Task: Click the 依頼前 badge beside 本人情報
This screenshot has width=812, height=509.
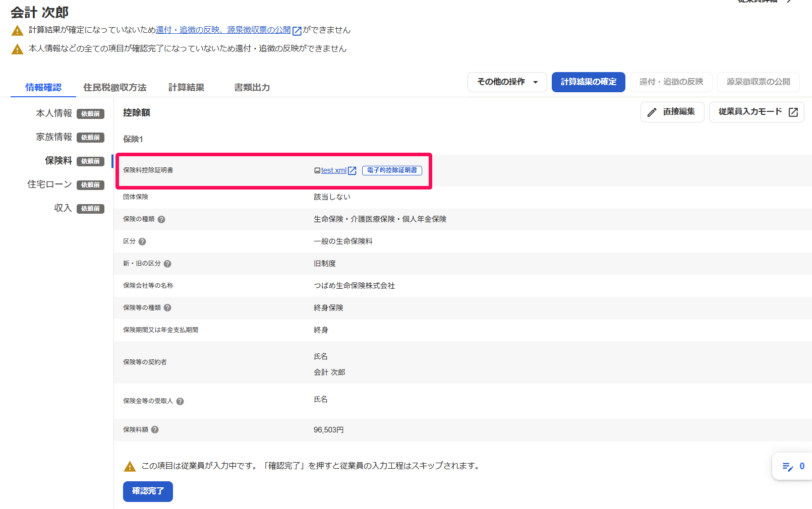Action: coord(90,114)
